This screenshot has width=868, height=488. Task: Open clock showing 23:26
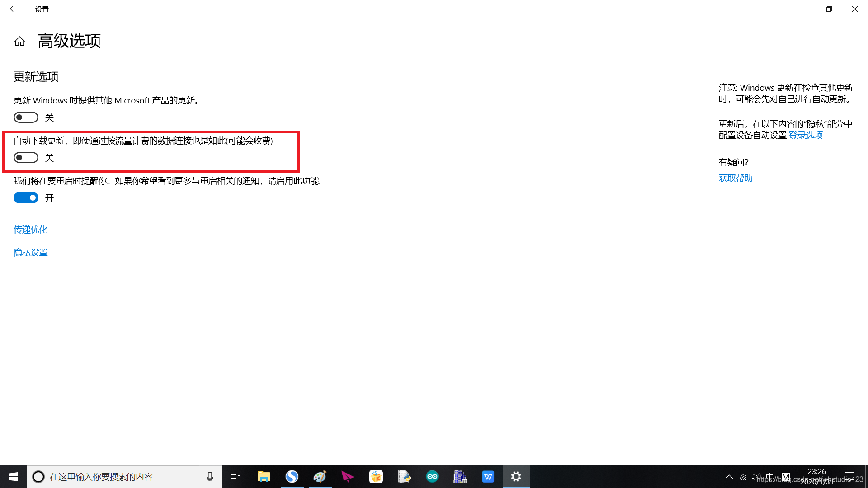(x=816, y=477)
